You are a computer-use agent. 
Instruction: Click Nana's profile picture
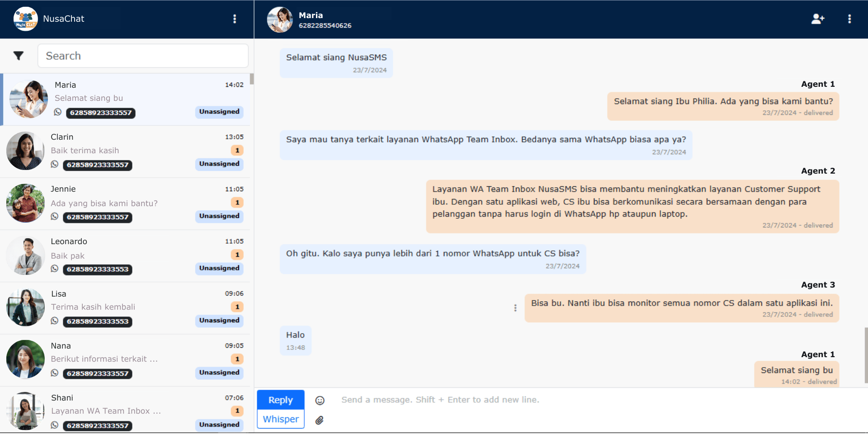25,359
